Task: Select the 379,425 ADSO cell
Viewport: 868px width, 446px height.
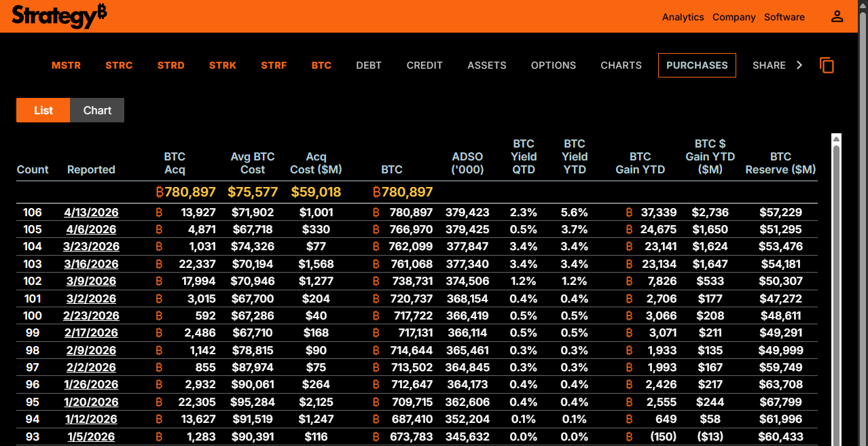Action: click(x=467, y=229)
